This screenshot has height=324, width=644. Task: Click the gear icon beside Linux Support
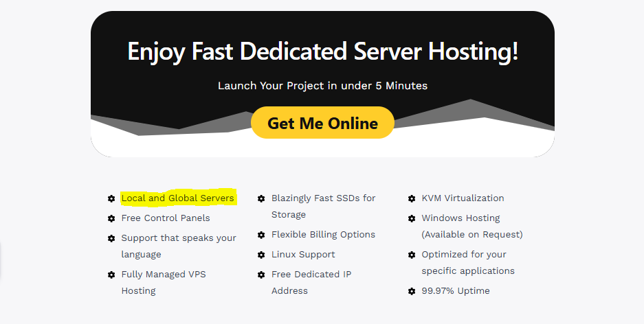[x=261, y=255]
